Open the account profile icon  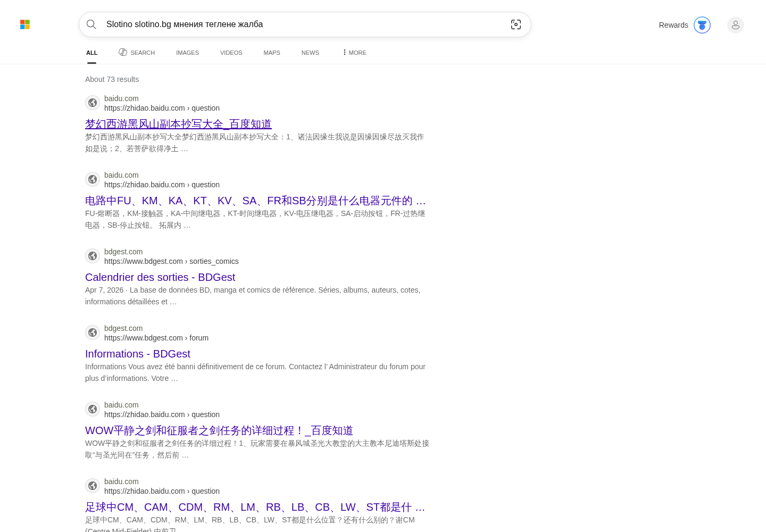coord(736,25)
